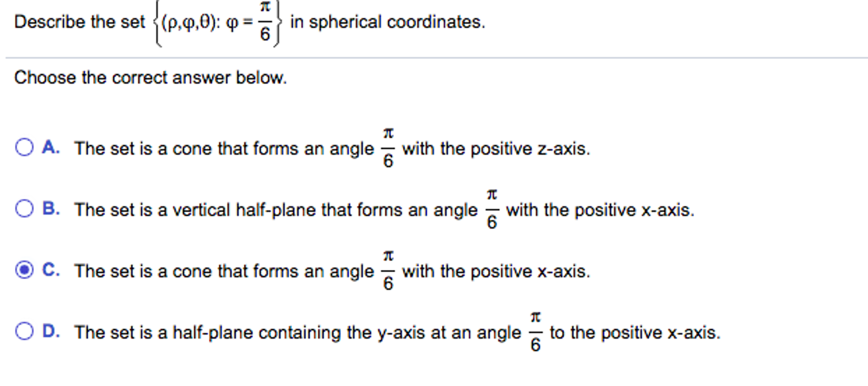This screenshot has width=868, height=386.
Task: Select answer choice A radio button
Action: point(24,147)
